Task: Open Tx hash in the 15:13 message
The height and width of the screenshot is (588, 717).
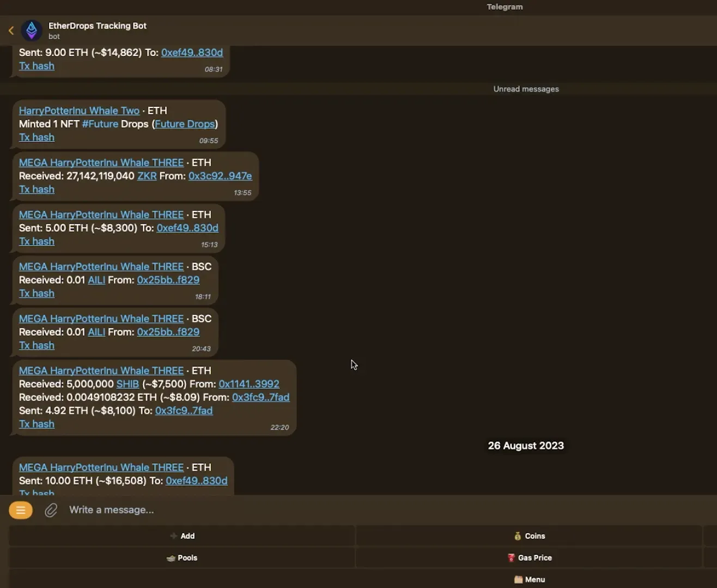Action: [37, 242]
